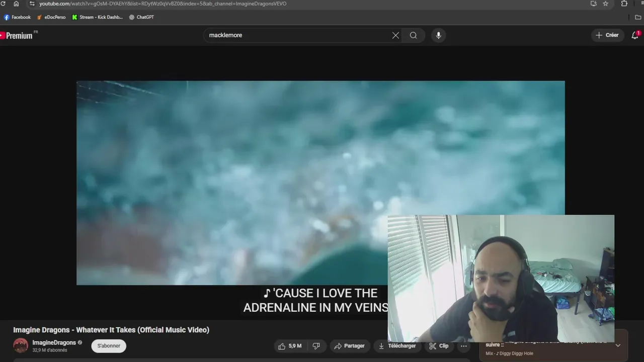Select the youtube.com URL in the address bar
This screenshot has height=362, width=644.
[163, 4]
